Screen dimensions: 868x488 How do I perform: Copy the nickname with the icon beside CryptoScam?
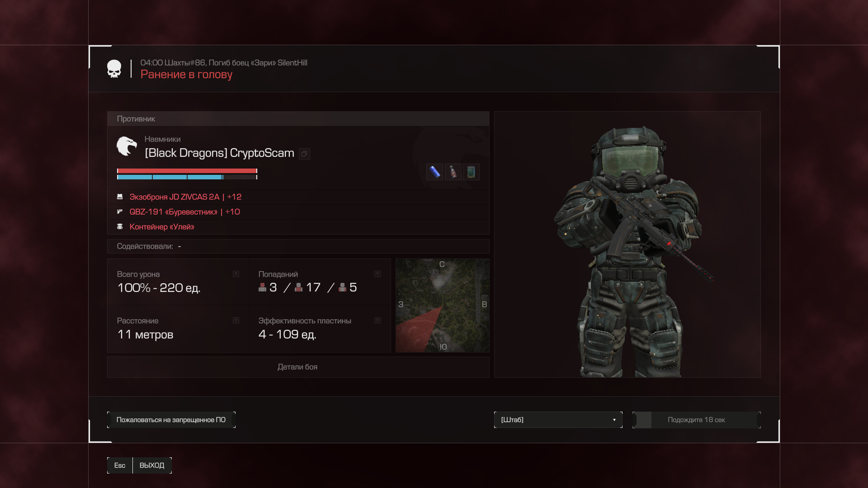[304, 154]
